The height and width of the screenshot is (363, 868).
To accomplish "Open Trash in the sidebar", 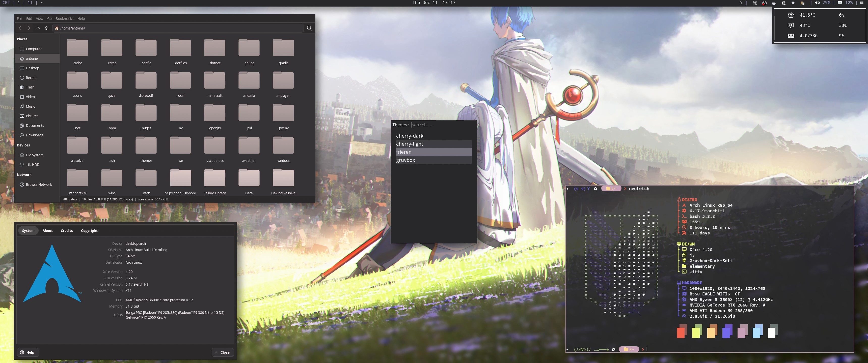I will [x=37, y=87].
